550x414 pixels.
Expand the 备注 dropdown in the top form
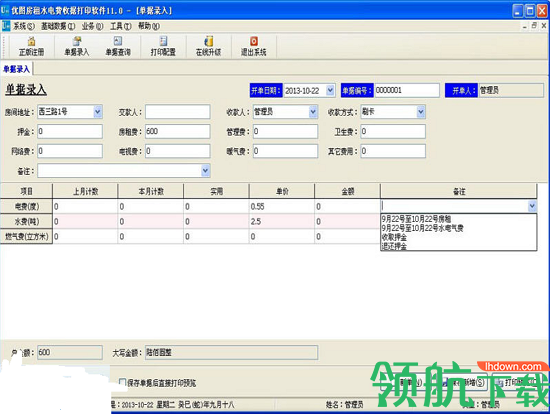click(206, 171)
